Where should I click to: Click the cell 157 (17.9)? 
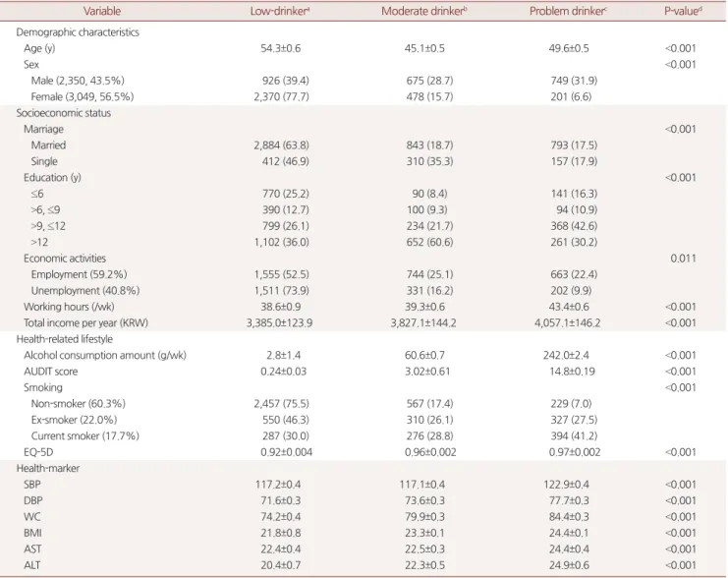574,161
